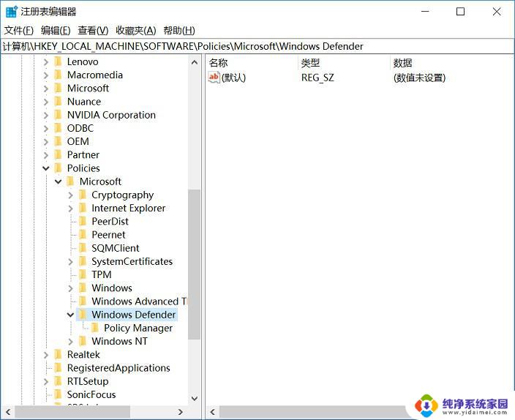Click the NVIDIA Corporation folder icon
The width and height of the screenshot is (515, 420).
pos(58,115)
